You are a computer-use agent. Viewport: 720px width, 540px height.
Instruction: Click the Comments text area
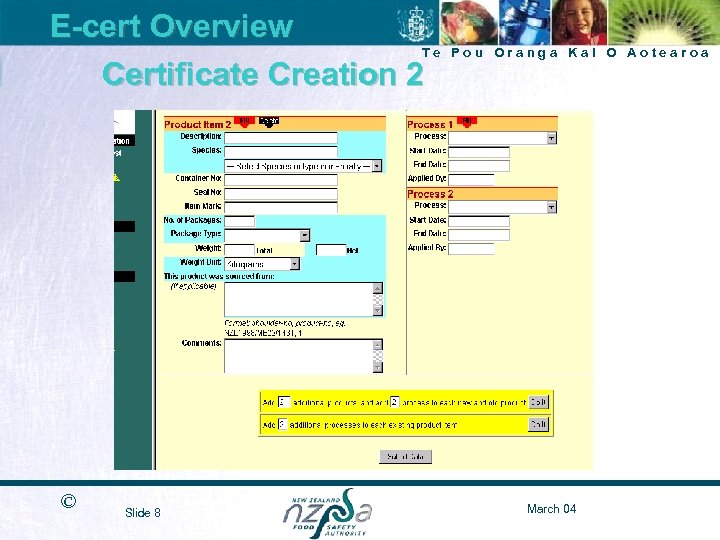[298, 356]
